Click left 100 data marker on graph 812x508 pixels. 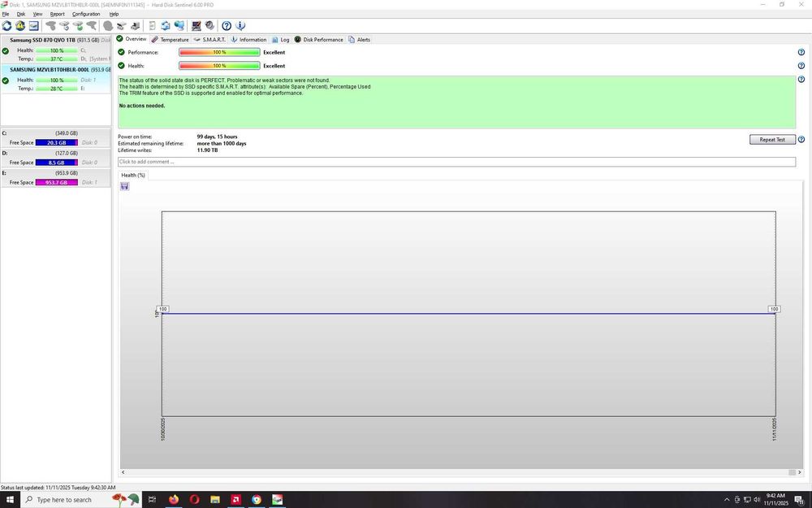point(162,309)
